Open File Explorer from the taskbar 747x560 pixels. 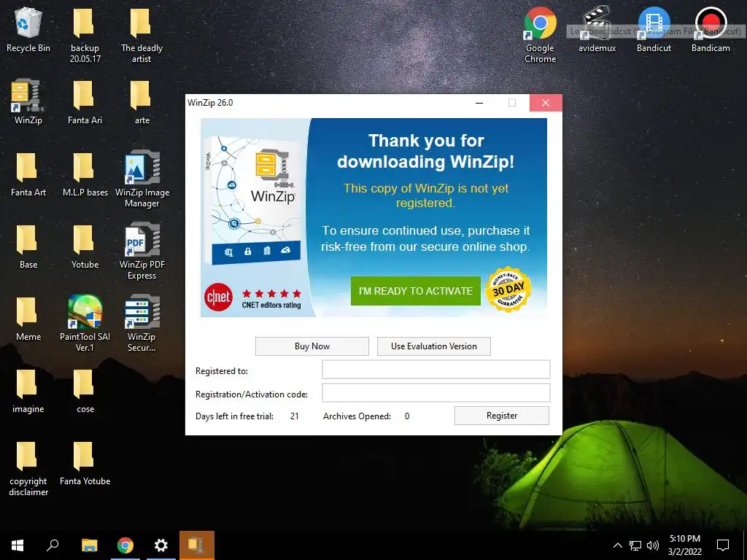[x=90, y=545]
